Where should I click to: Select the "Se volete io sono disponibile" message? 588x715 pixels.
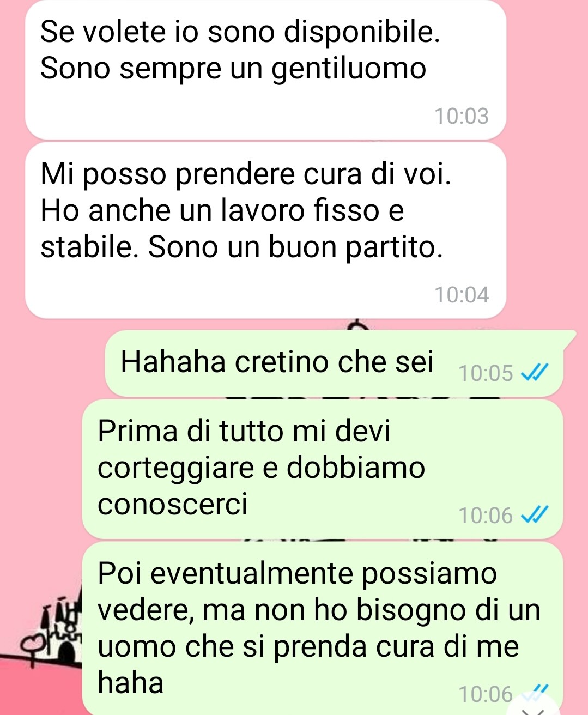[x=266, y=69]
